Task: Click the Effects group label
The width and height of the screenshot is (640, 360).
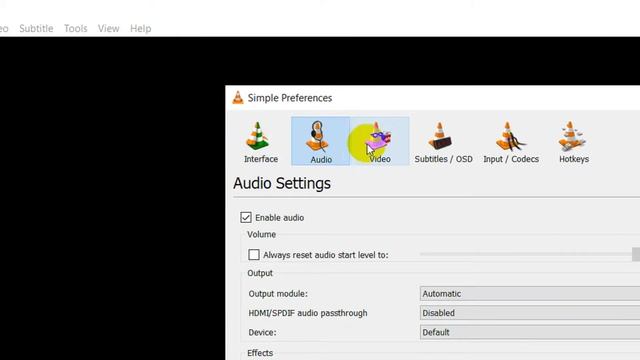Action: [x=260, y=353]
